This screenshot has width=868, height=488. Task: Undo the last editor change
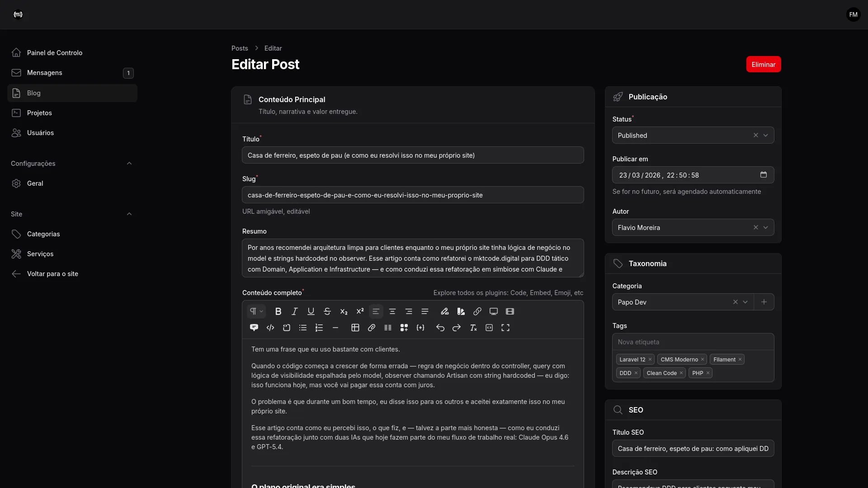click(x=440, y=328)
